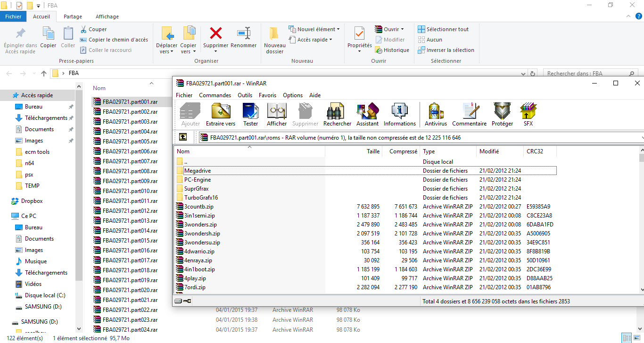Open Ouvrir dropdown in Explorer ribbon
This screenshot has width=644, height=343.
tap(389, 29)
